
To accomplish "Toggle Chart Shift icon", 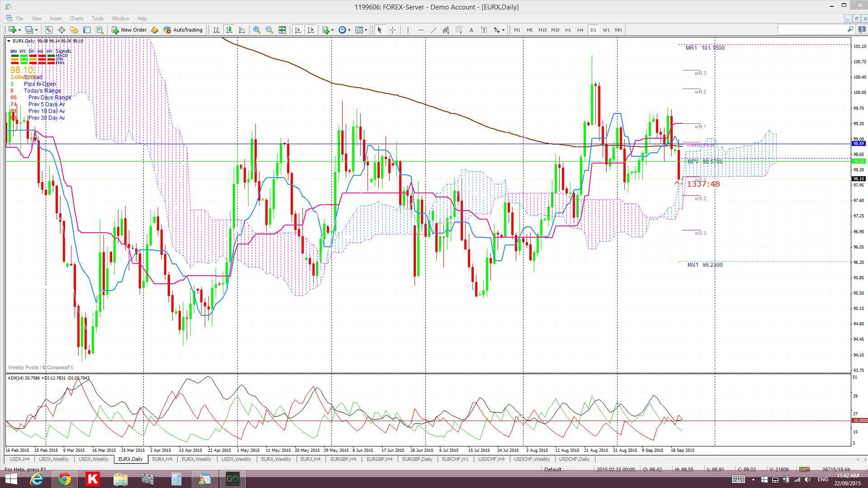I will [311, 30].
